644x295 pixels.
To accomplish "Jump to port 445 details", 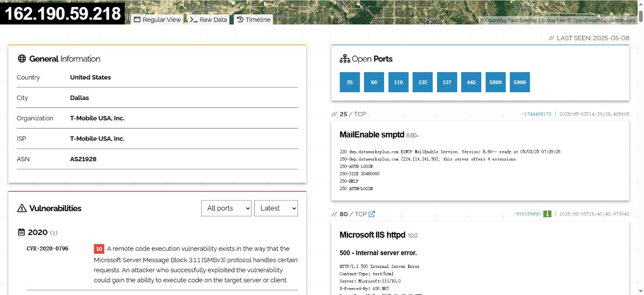I will click(471, 82).
